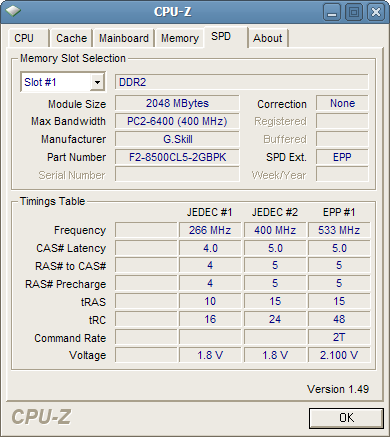Select the Memory tab
The width and height of the screenshot is (390, 437).
coord(180,38)
